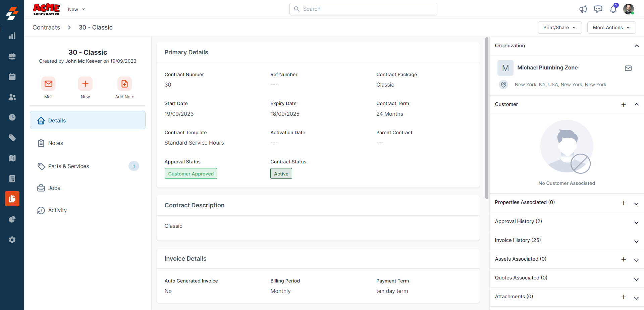
Task: Collapse the Organization panel
Action: (x=636, y=46)
